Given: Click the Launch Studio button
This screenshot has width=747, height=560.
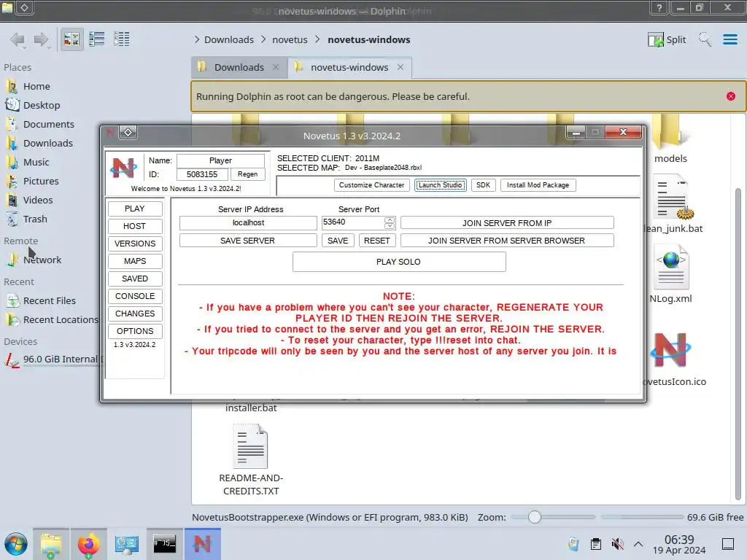Looking at the screenshot, I should (440, 185).
